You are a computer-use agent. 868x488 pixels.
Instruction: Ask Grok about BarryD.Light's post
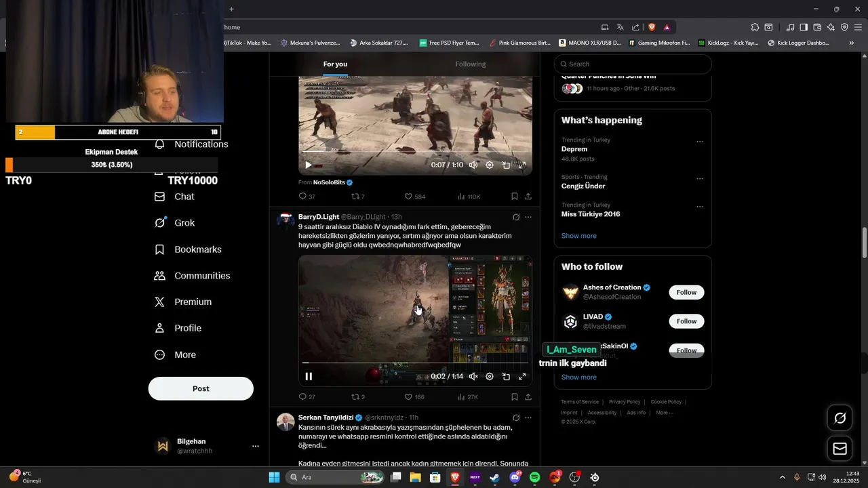pos(516,217)
